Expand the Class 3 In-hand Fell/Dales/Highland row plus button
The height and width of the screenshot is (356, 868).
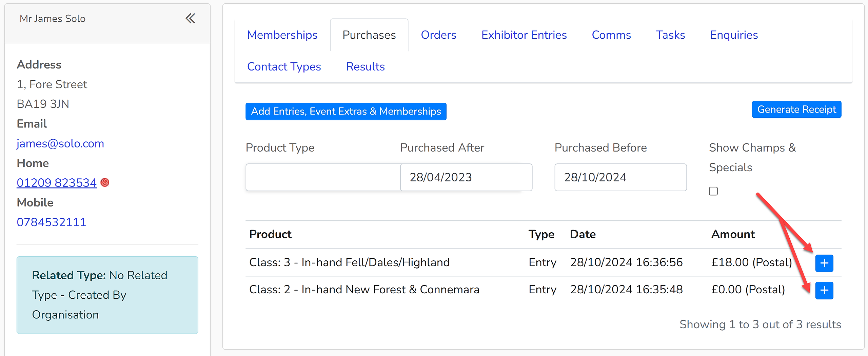click(824, 263)
